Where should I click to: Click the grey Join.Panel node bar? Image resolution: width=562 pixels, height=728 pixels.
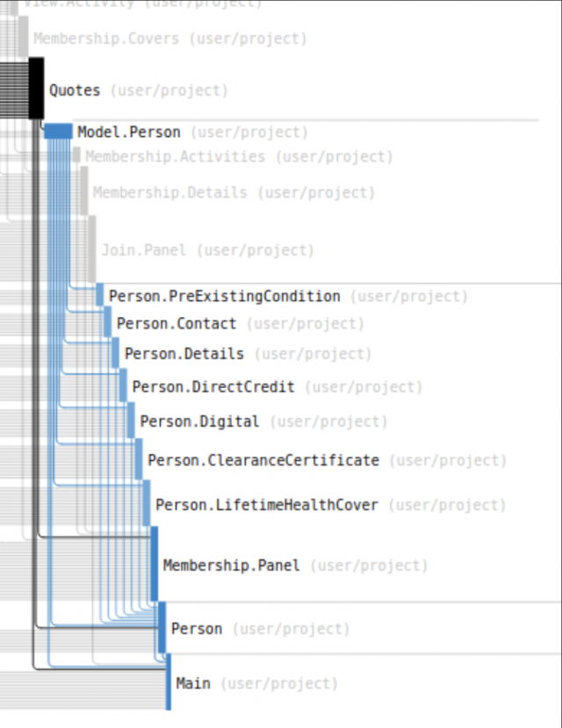92,249
